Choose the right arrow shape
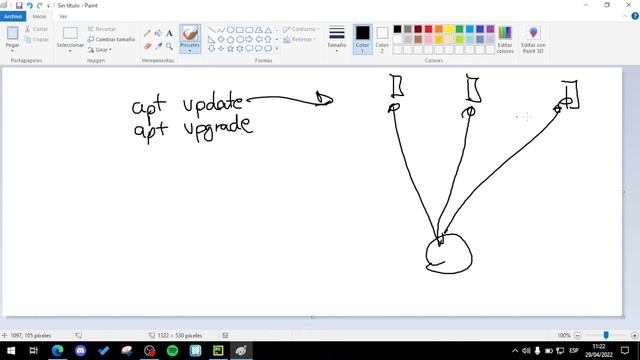640x360 pixels. [249, 40]
